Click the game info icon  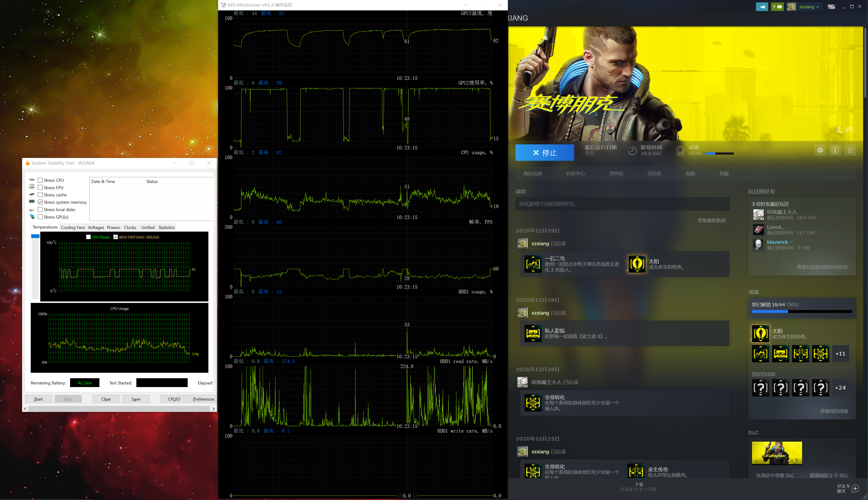pyautogui.click(x=835, y=150)
